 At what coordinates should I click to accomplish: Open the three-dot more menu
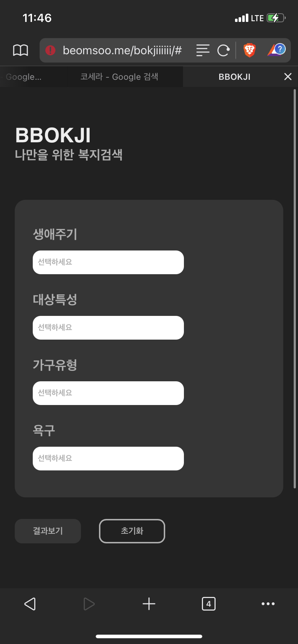tap(268, 604)
